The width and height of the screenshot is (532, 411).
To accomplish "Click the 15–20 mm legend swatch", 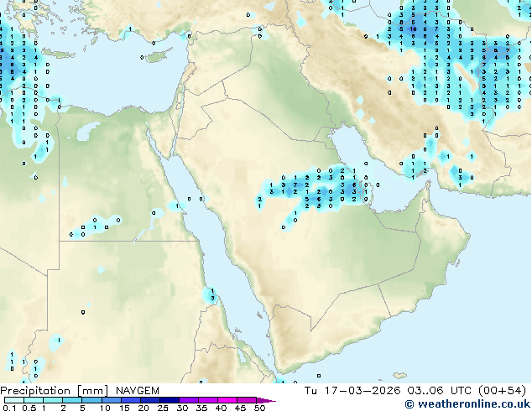I will click(x=131, y=400).
